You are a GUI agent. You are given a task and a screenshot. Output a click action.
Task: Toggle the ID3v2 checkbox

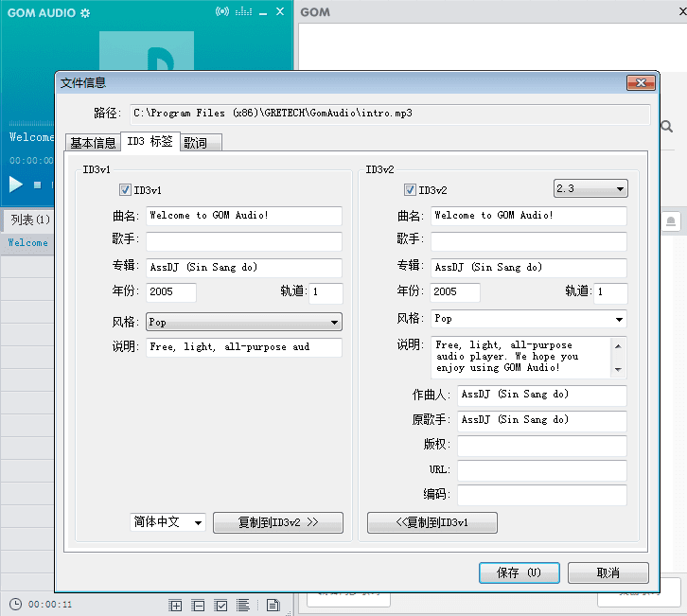point(410,189)
